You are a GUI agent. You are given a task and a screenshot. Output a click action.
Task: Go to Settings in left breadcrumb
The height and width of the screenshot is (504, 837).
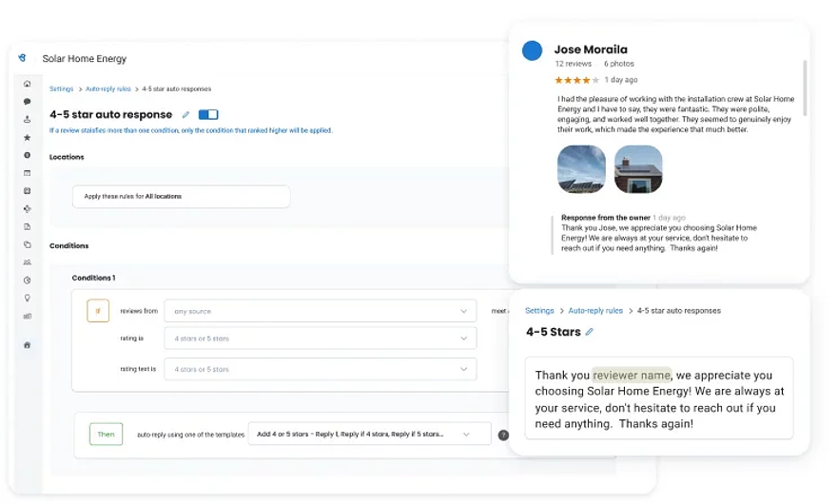click(62, 88)
